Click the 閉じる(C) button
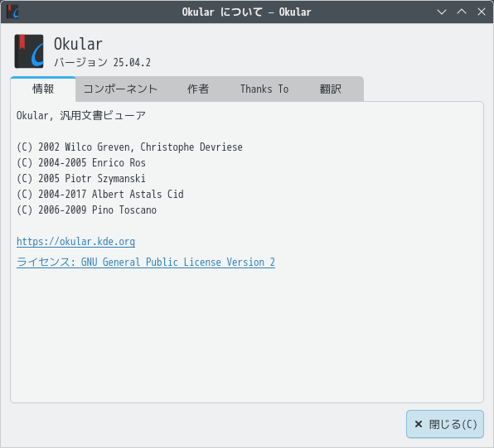This screenshot has width=494, height=448. 445,424
